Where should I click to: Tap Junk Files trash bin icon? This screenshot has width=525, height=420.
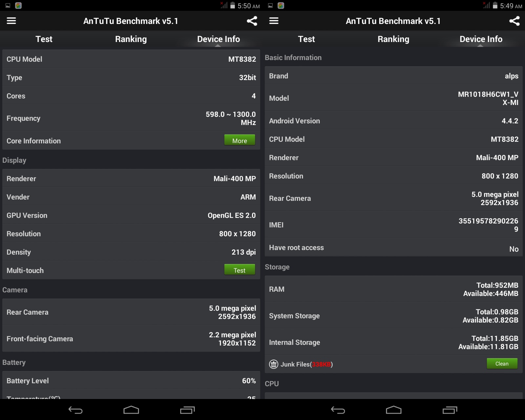click(x=274, y=364)
